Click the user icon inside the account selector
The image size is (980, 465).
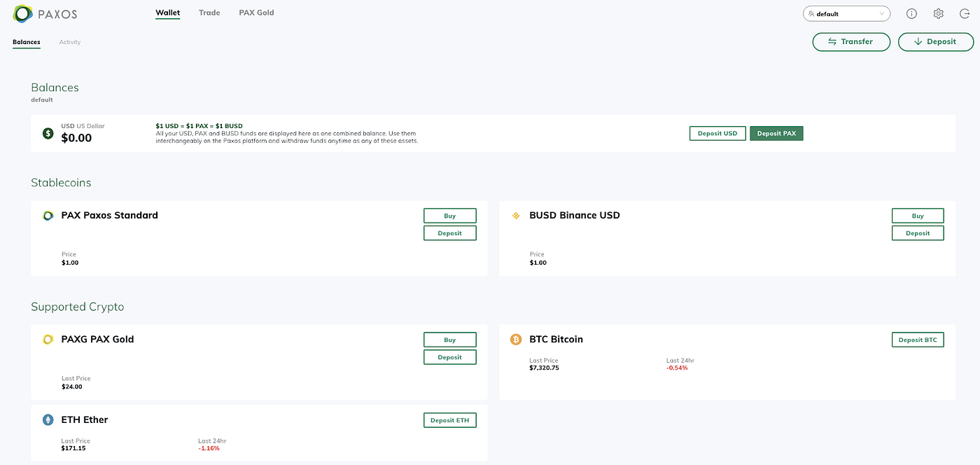813,13
